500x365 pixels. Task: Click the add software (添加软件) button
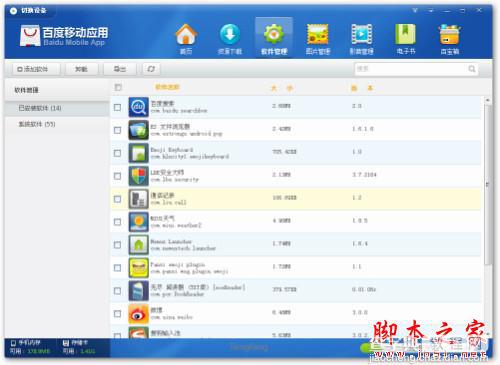tap(36, 69)
